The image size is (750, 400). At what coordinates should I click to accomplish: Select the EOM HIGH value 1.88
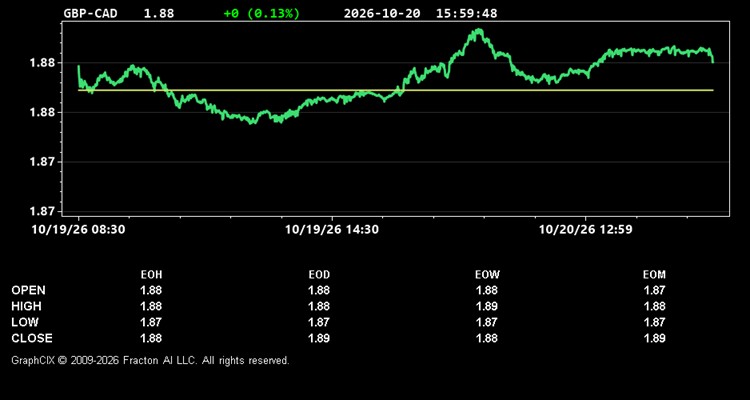(x=654, y=306)
